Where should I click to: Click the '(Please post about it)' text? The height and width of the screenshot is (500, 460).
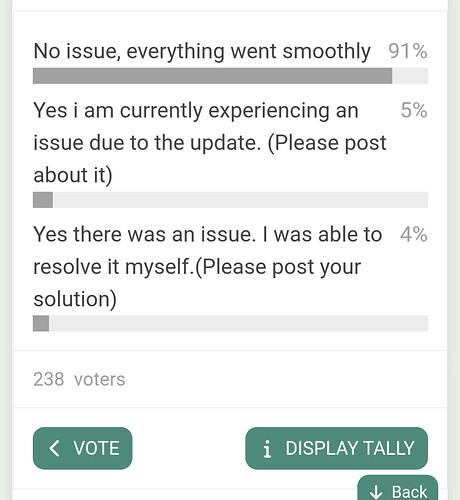tap(210, 159)
